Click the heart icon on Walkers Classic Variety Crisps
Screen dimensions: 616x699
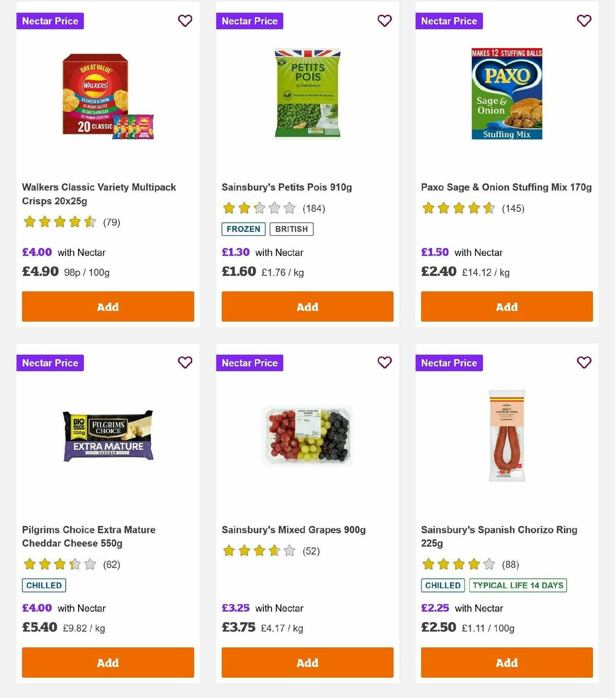click(x=185, y=21)
